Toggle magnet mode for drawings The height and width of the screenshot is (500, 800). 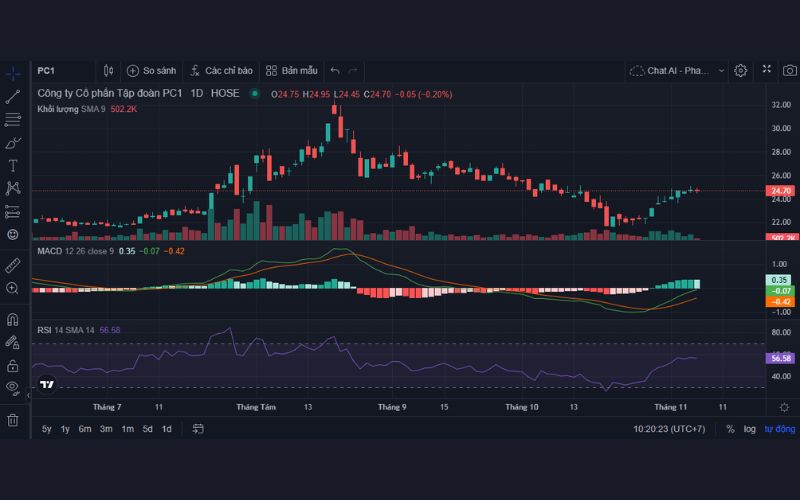(13, 320)
